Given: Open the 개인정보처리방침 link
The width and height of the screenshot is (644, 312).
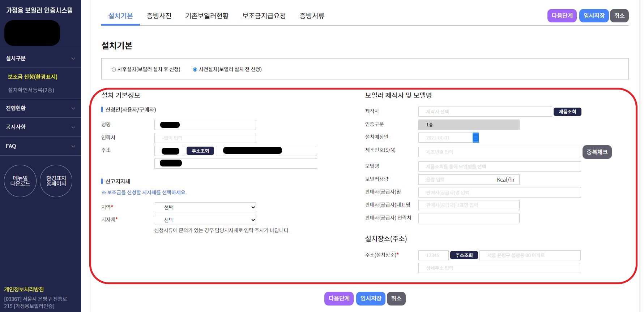Looking at the screenshot, I should 24,289.
